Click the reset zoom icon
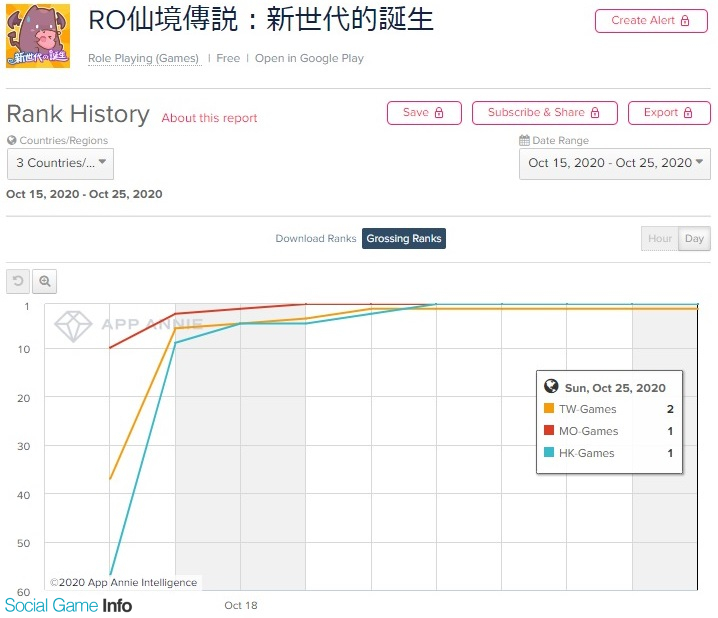Viewport: 718px width, 618px height. [x=18, y=281]
